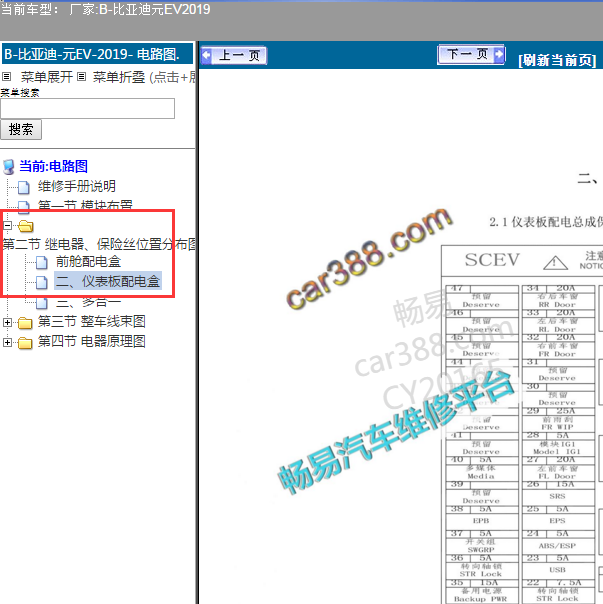Click 菜单展开 to expand all menus
This screenshot has width=603, height=604.
click(47, 77)
